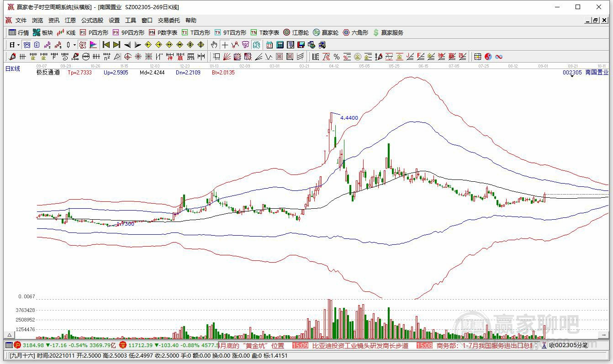Select the zigzag wave line tool
Image resolution: width=613 pixels, height=364 pixels.
pyautogui.click(x=268, y=57)
